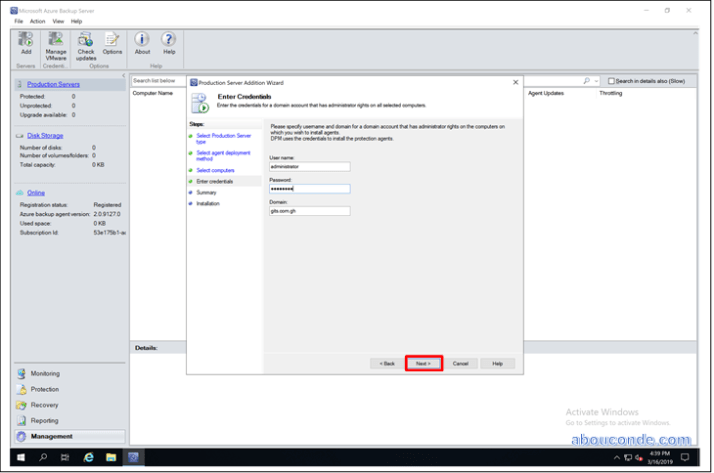This screenshot has width=714, height=473.
Task: Click the About info icon
Action: [x=142, y=43]
